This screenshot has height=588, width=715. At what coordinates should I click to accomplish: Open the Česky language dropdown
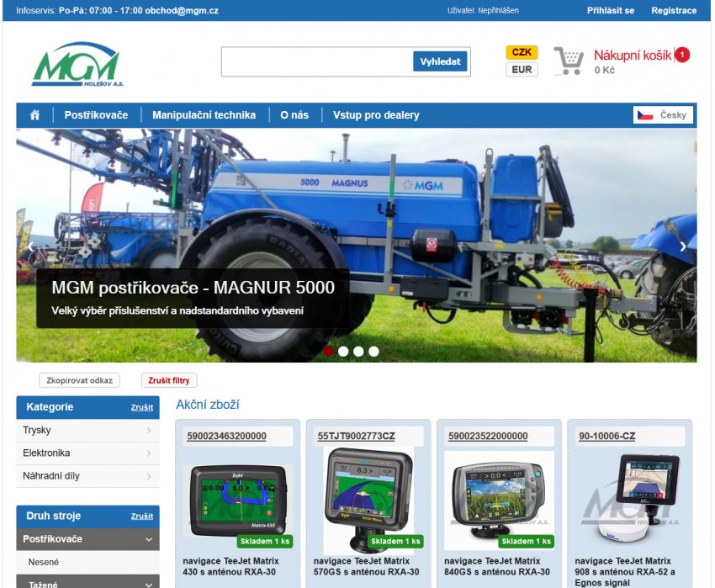[x=663, y=115]
